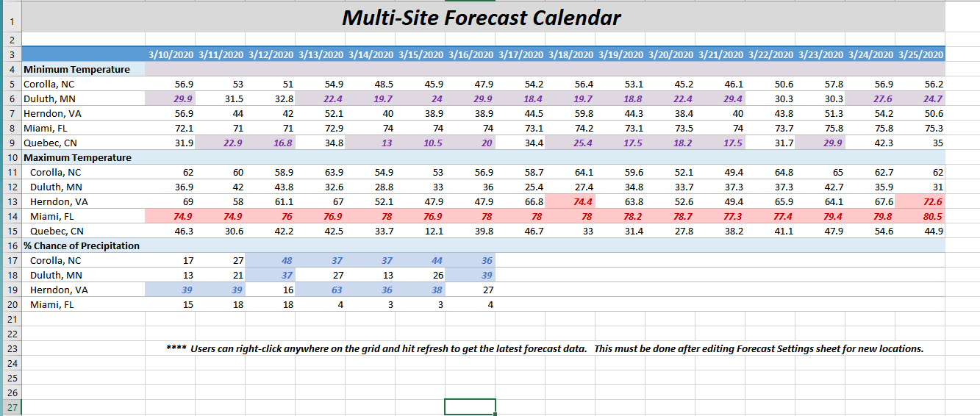Viewport: 980px width, 416px height.
Task: Select row header number 23
Action: pos(10,348)
